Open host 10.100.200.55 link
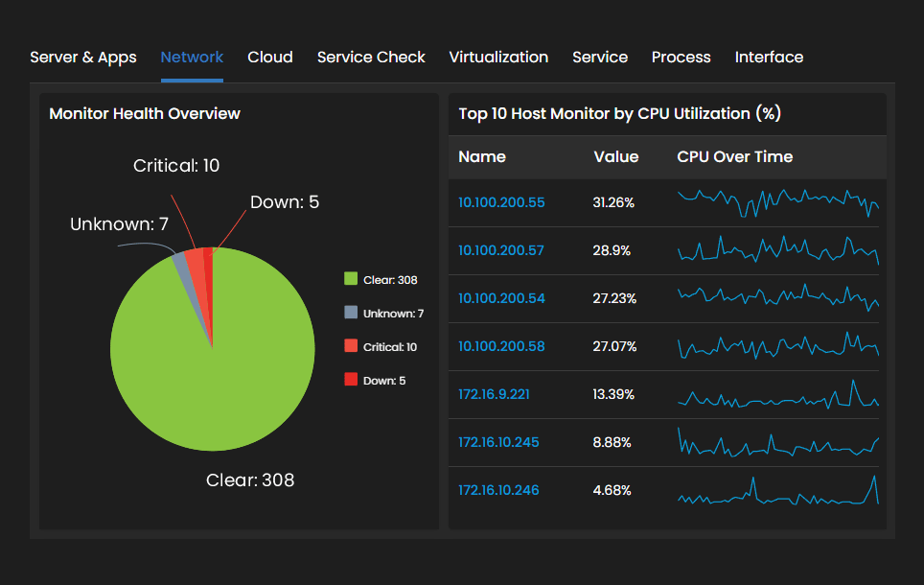Viewport: 924px width, 585px height. tap(501, 202)
